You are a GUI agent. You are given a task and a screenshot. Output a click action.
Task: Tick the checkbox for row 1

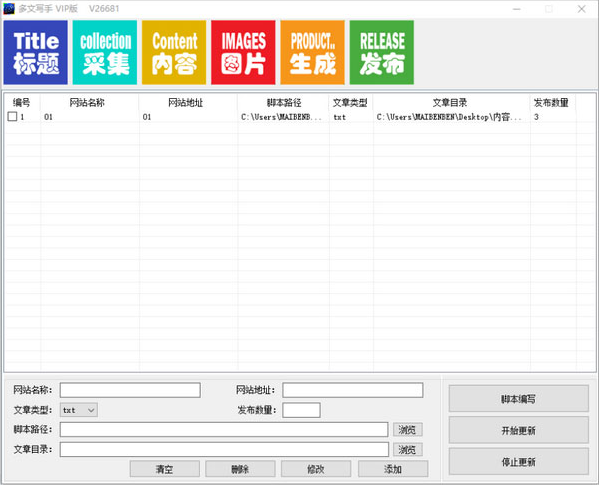[x=13, y=117]
